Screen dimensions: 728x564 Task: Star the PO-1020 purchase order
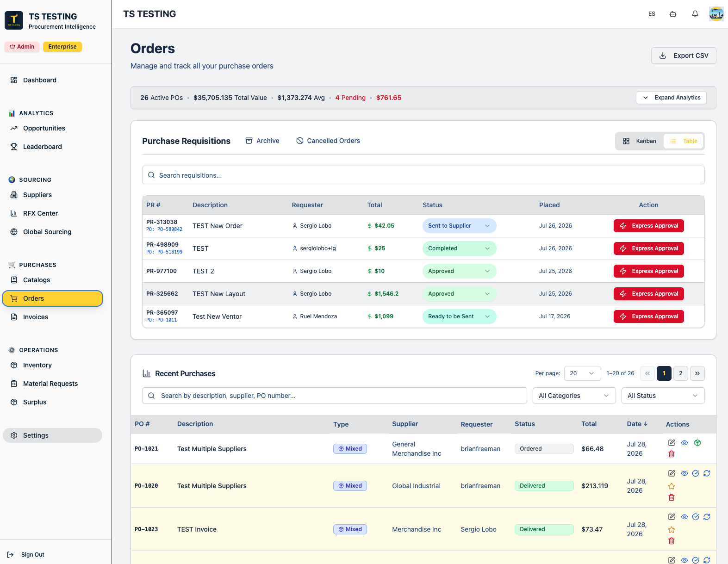pos(672,486)
